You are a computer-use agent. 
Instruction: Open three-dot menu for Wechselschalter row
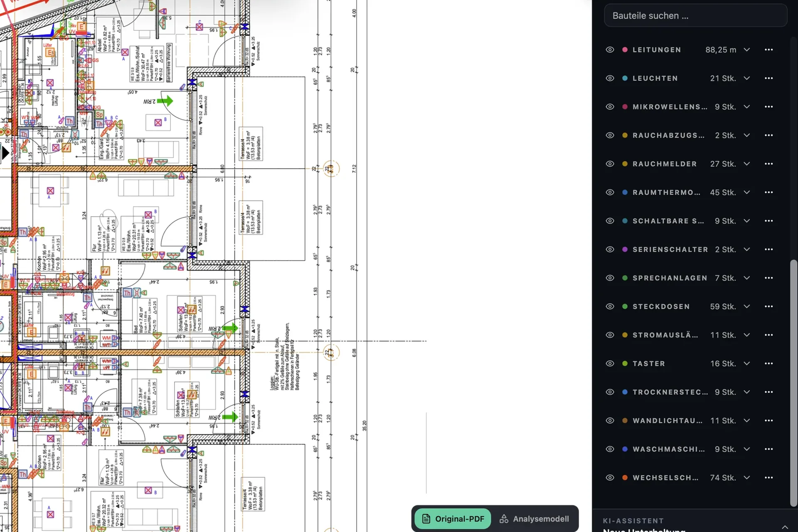tap(768, 478)
